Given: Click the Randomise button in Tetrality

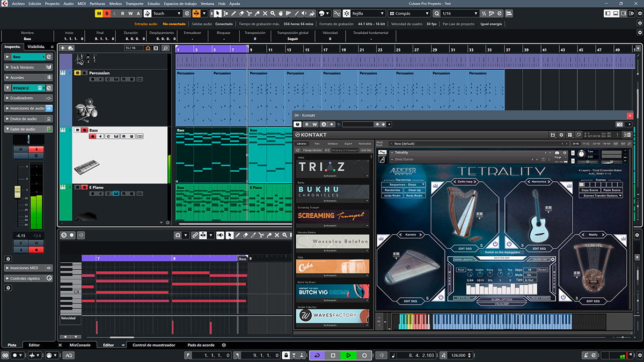Looking at the screenshot, I should [x=392, y=190].
